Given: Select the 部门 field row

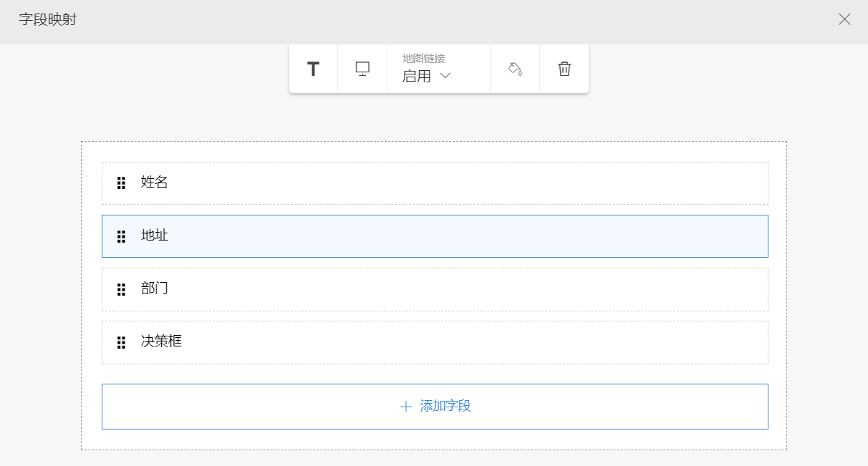Looking at the screenshot, I should coord(434,289).
